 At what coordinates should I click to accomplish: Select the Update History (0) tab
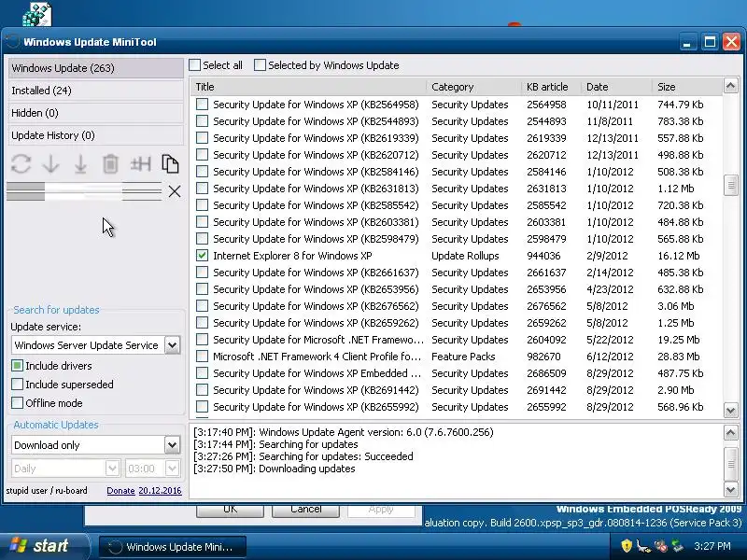96,135
